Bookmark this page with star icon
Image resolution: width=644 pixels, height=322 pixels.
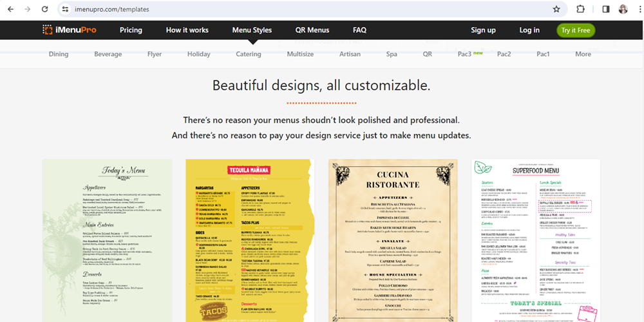tap(556, 9)
